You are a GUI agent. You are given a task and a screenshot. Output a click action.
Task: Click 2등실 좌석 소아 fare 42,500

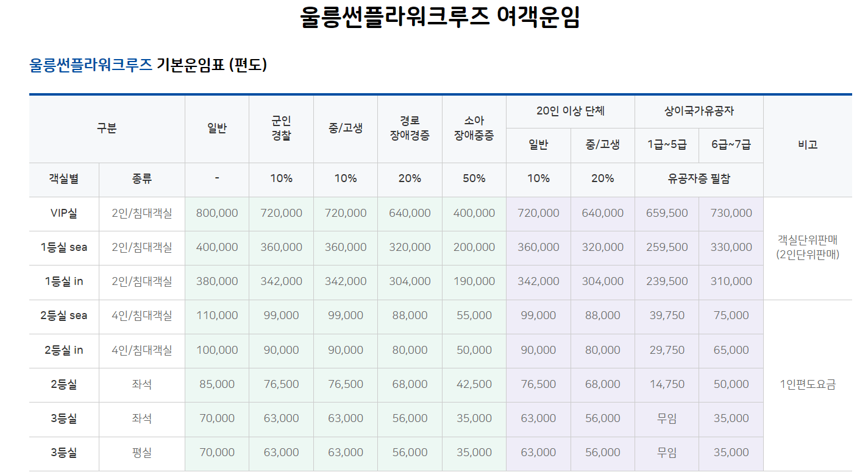(x=474, y=384)
